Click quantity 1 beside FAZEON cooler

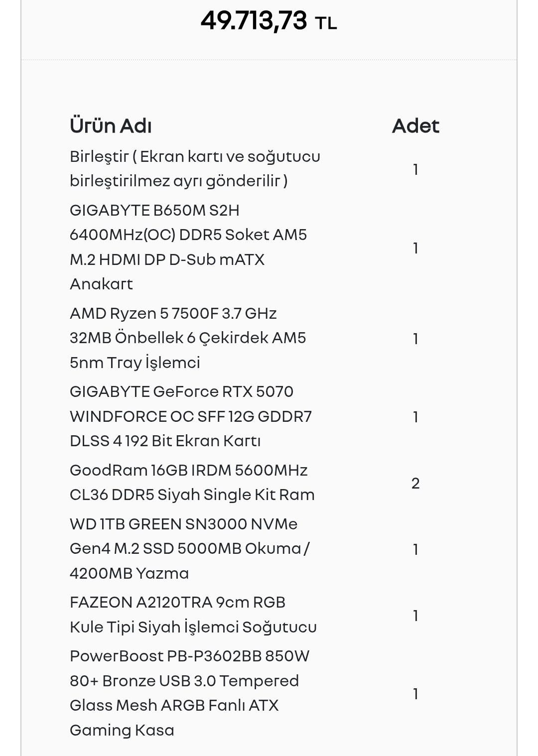coord(415,616)
